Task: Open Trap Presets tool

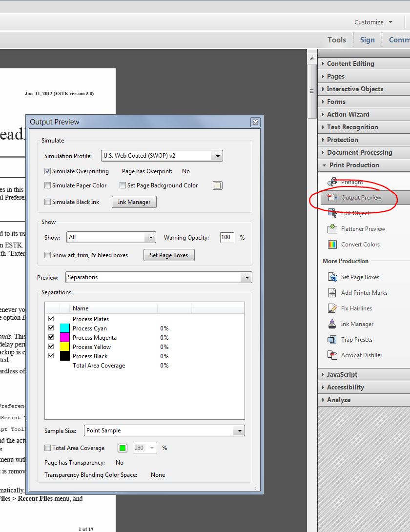Action: [356, 340]
